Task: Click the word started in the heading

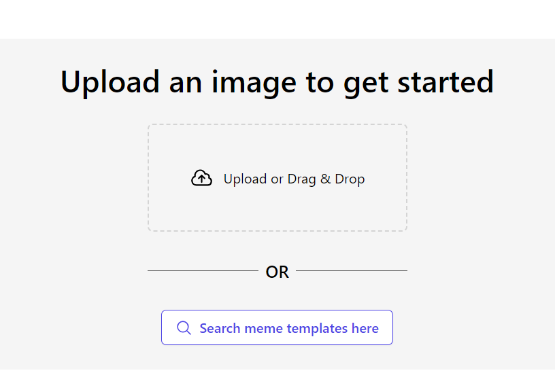Action: [x=445, y=82]
